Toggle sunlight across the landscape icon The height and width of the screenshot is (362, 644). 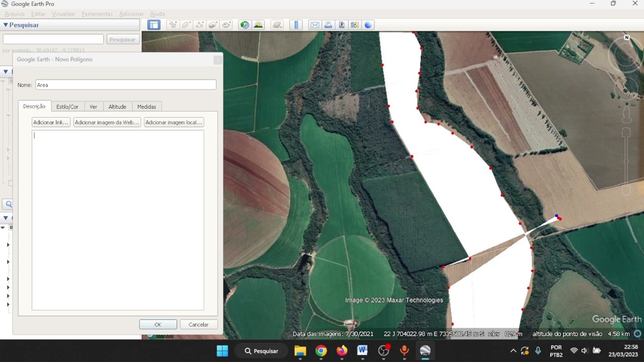[258, 25]
